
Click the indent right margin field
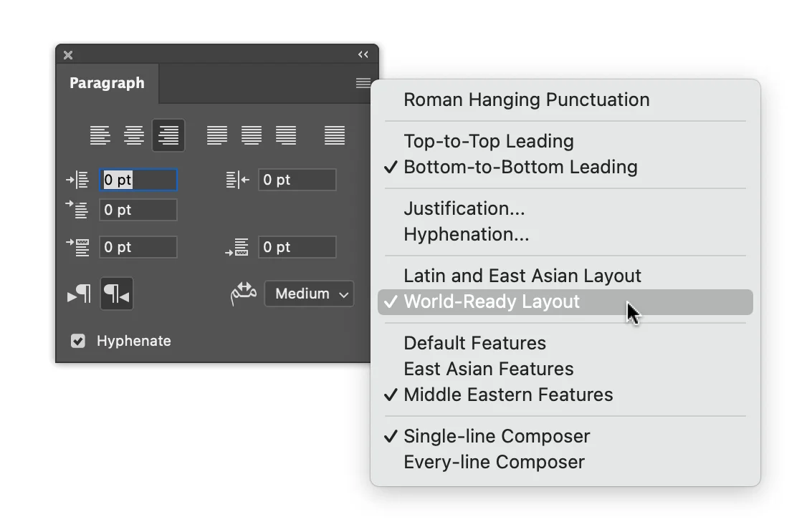pyautogui.click(x=297, y=180)
